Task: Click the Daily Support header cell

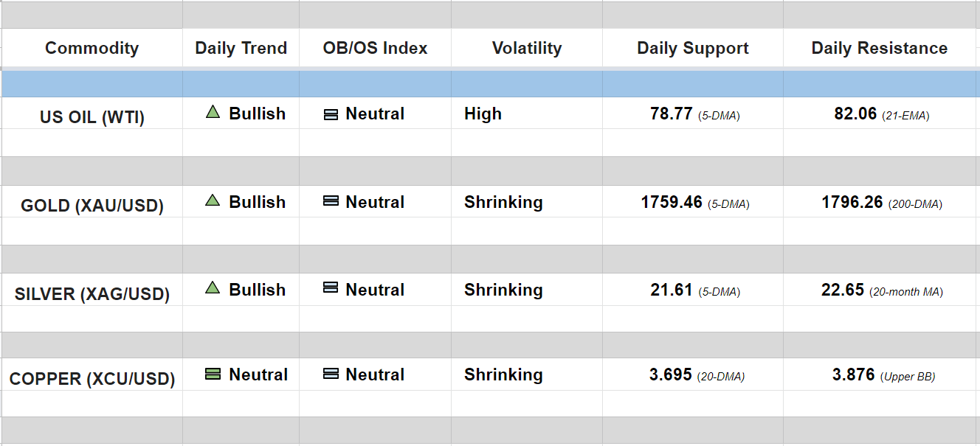Action: point(692,49)
